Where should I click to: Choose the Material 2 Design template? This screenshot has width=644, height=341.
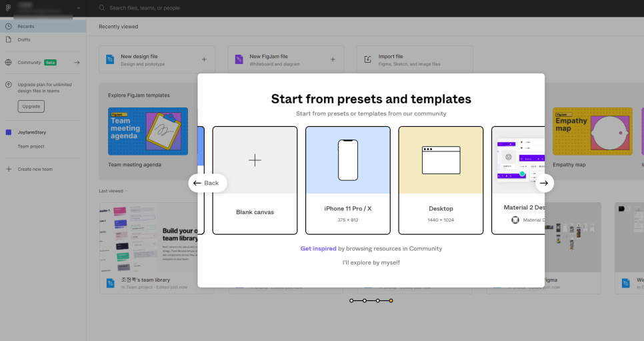click(518, 181)
